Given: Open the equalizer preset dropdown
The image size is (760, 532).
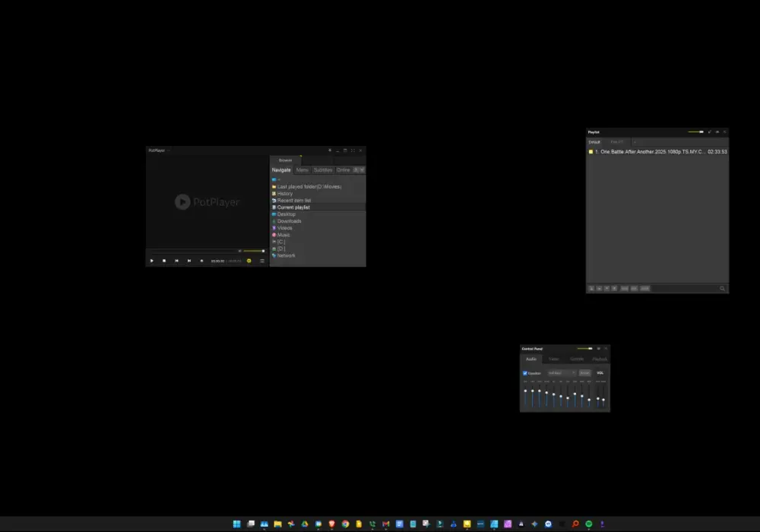Looking at the screenshot, I should click(562, 372).
